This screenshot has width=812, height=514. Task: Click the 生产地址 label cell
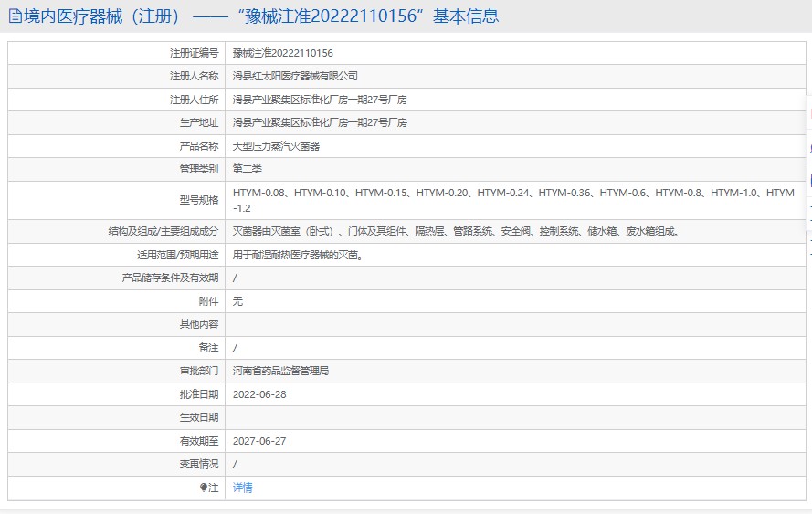tap(117, 122)
